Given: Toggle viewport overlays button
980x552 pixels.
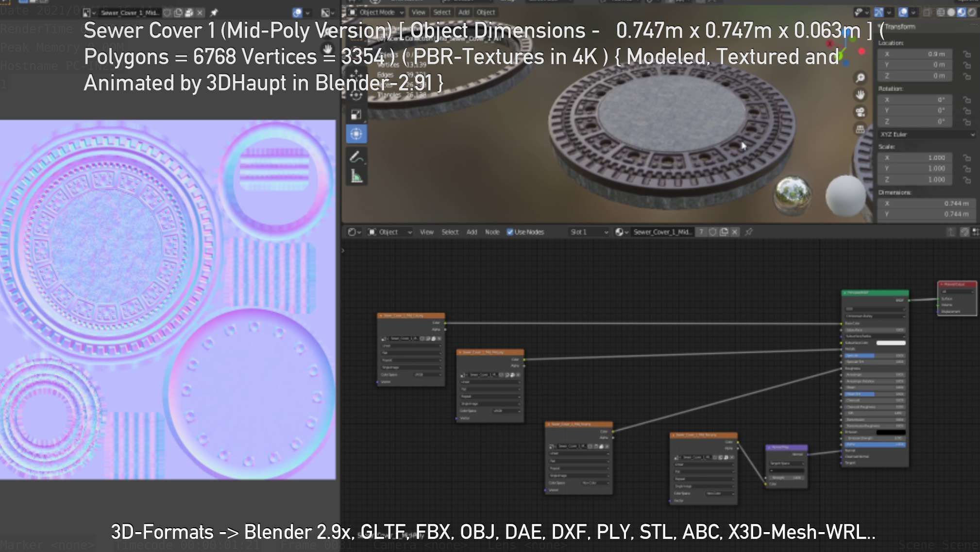Looking at the screenshot, I should tap(903, 13).
